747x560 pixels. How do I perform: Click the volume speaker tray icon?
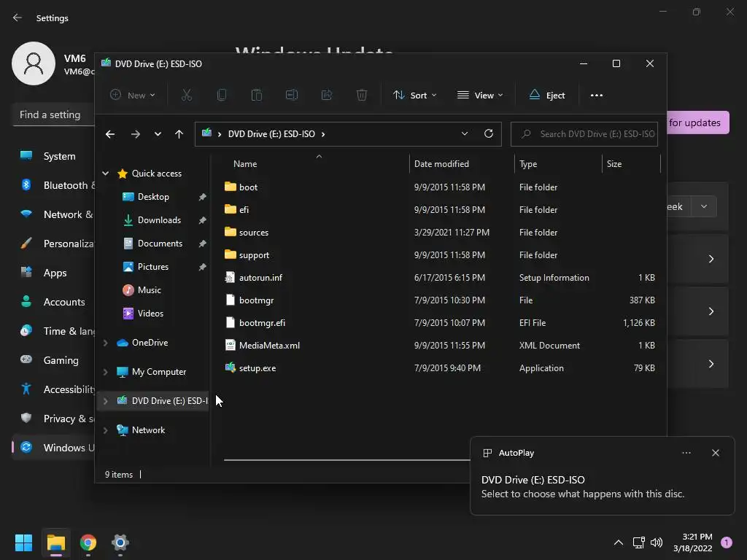click(657, 542)
